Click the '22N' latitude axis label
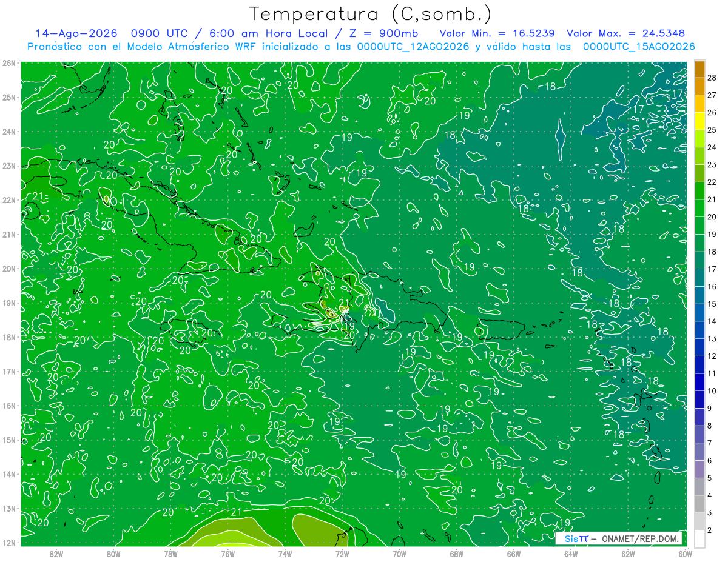 [9, 200]
